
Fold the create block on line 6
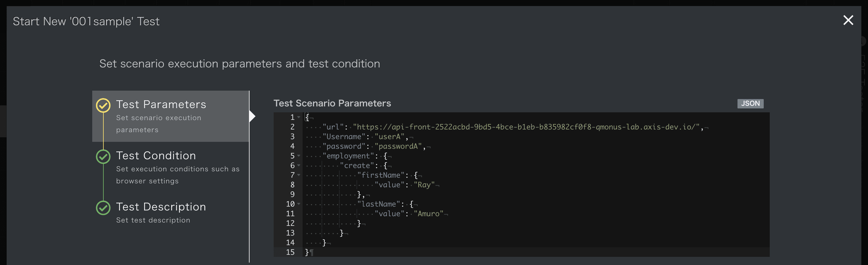299,165
